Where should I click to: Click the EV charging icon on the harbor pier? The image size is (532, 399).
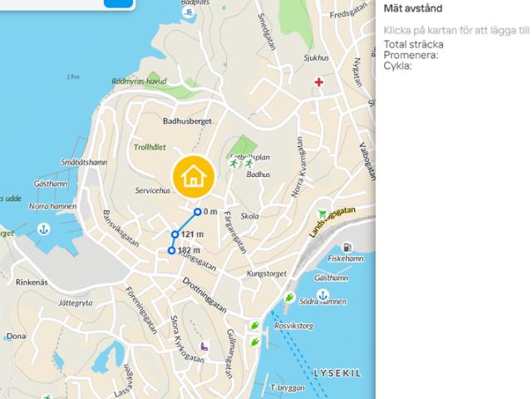pos(289,298)
